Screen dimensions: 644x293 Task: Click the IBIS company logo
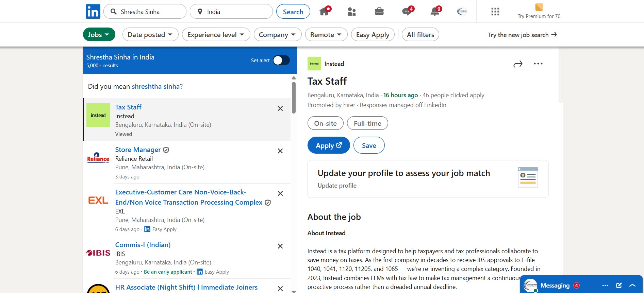pos(98,253)
